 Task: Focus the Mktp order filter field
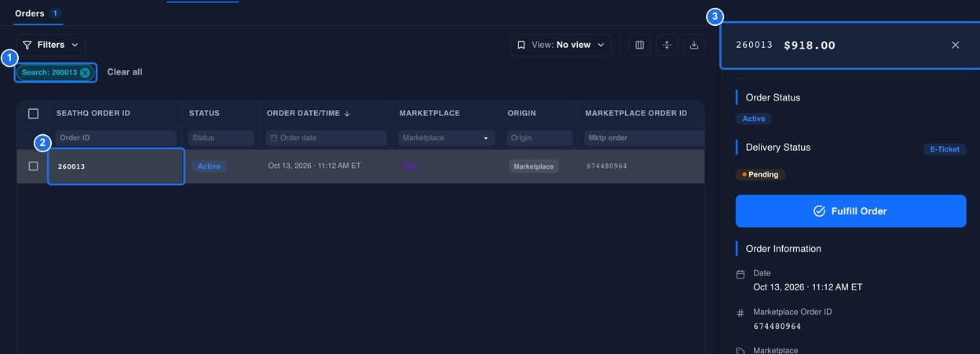click(644, 138)
